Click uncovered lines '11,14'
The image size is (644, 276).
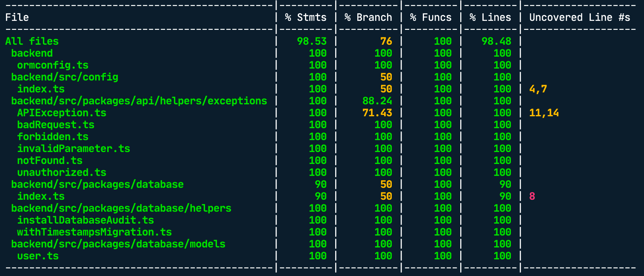544,113
